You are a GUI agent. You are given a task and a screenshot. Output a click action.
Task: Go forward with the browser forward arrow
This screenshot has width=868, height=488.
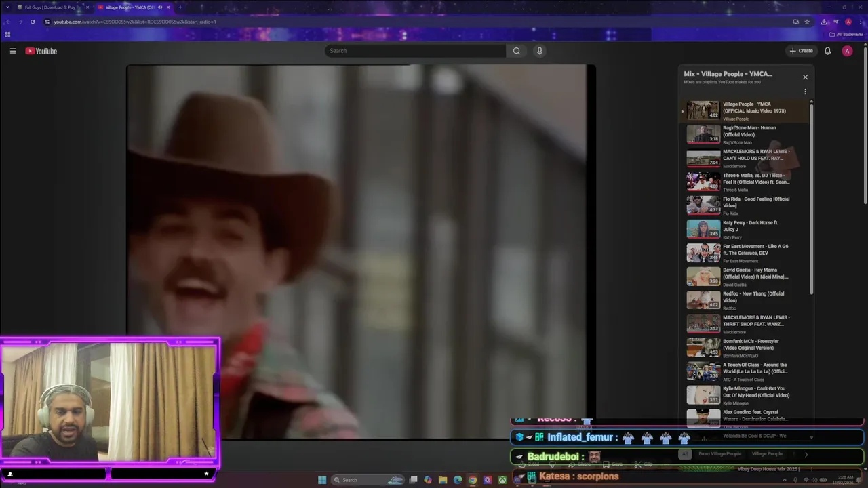click(x=20, y=22)
